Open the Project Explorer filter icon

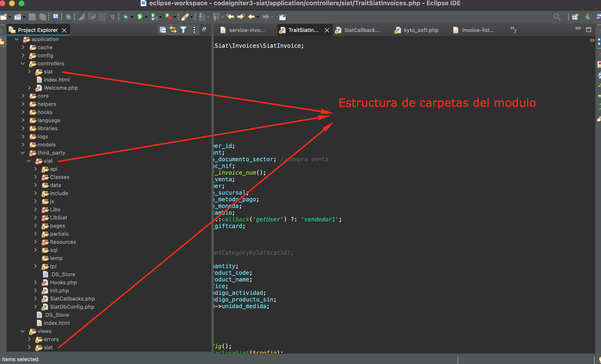click(183, 30)
